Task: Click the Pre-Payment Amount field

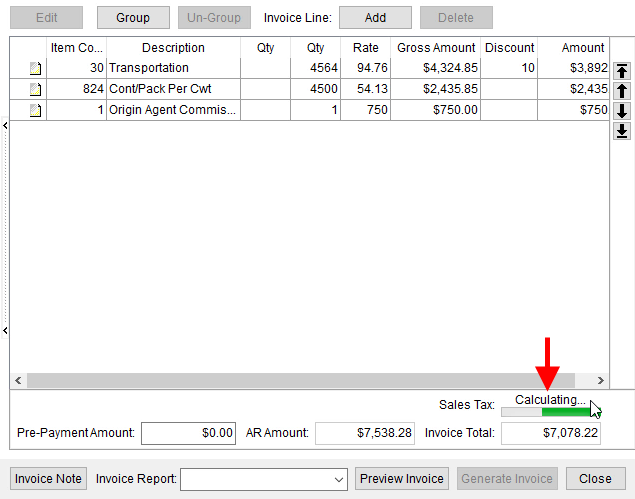Action: [x=189, y=433]
